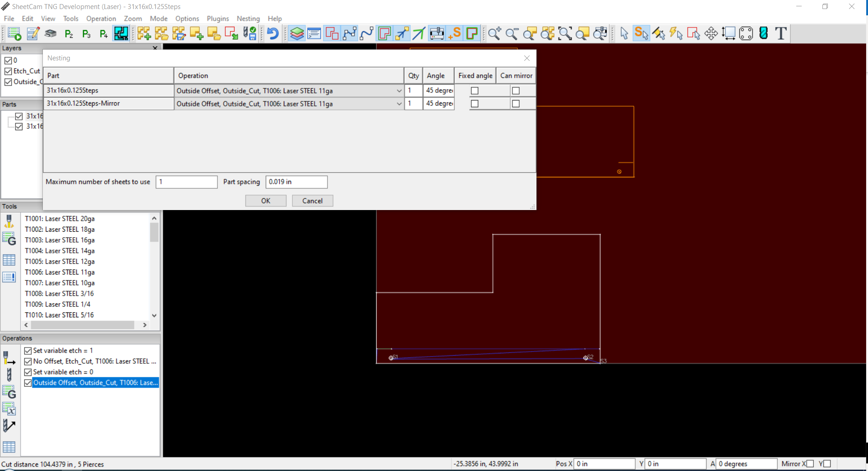868x471 pixels.
Task: Select the move part crosshair tool
Action: point(711,33)
